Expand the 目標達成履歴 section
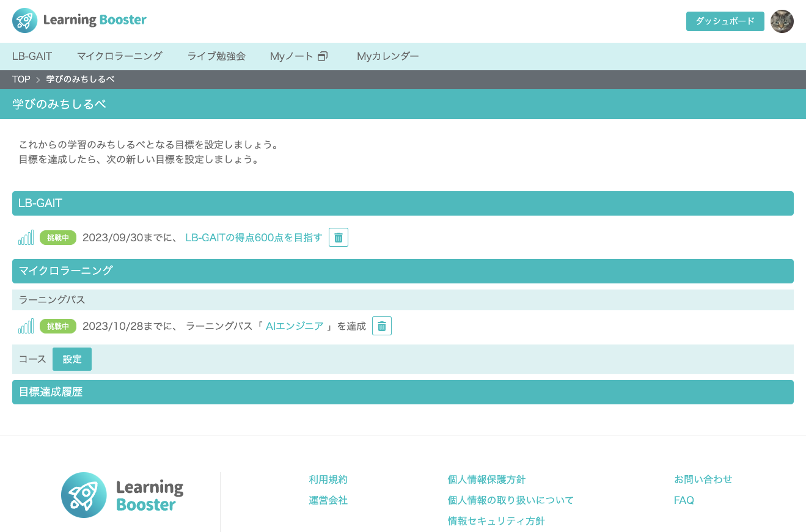Screen dimensions: 806x532 (x=403, y=392)
